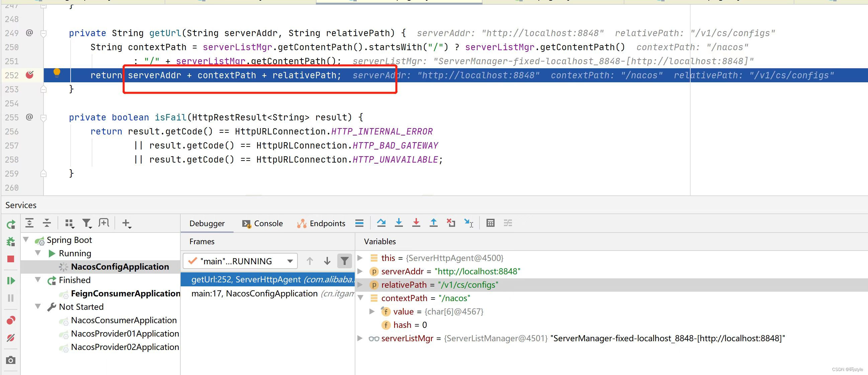
Task: Select the Debugger tab in bottom panel
Action: click(206, 223)
